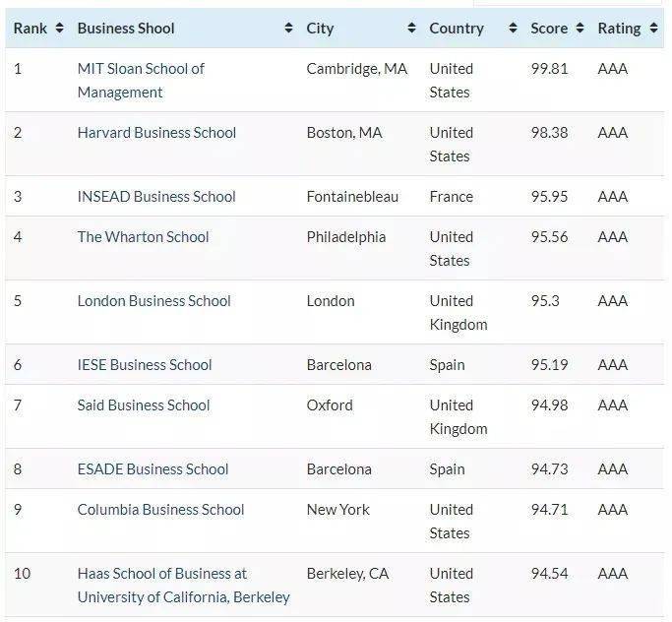Click the Country column sort arrows

513,29
